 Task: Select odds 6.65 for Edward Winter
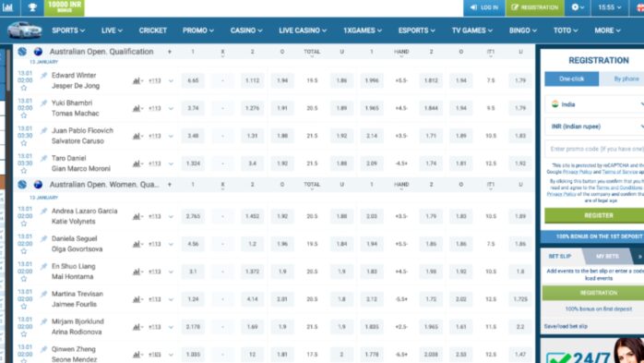[193, 81]
